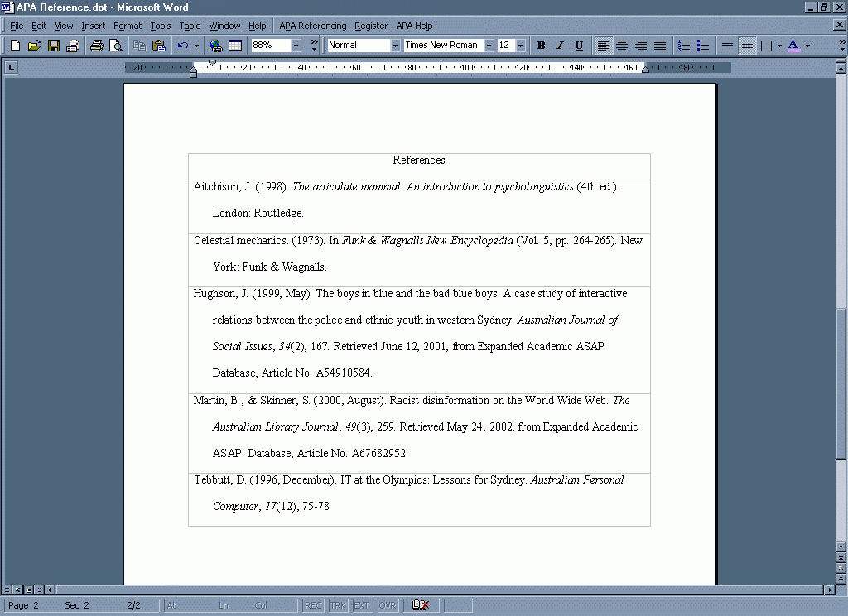848x616 pixels.
Task: Click the Paste clipboard icon
Action: coord(158,46)
